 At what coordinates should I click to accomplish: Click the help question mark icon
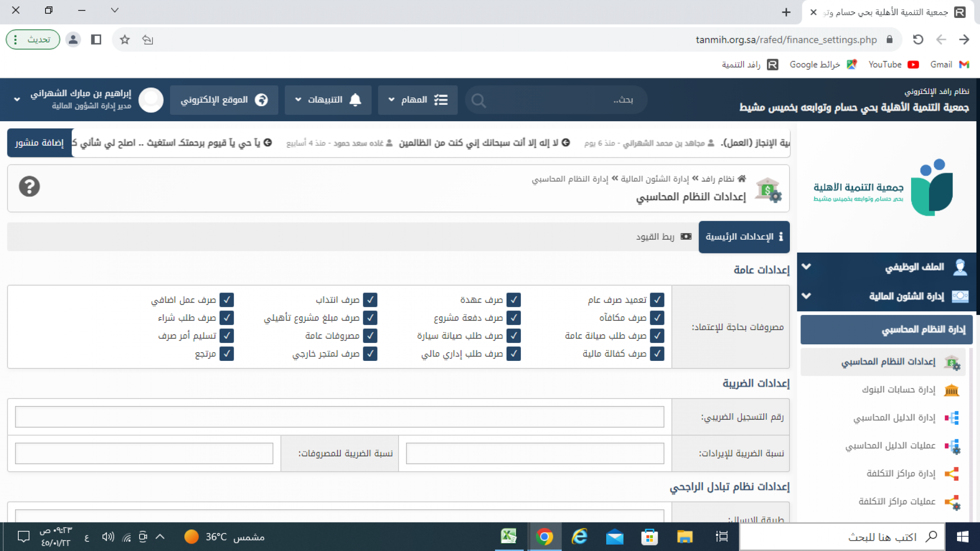click(29, 186)
